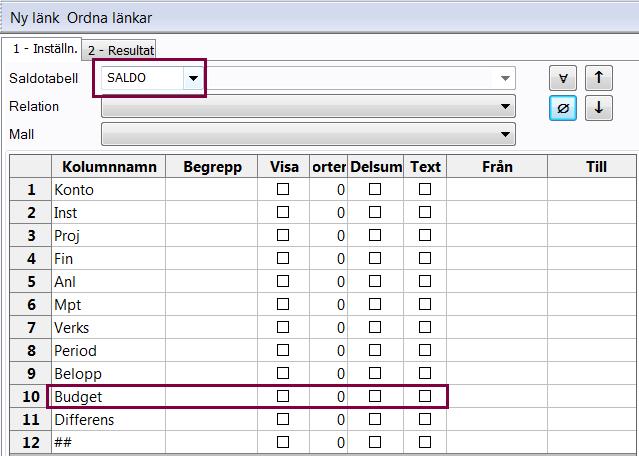The image size is (639, 456).
Task: Open the SALDO dropdown arrow
Action: (x=193, y=78)
